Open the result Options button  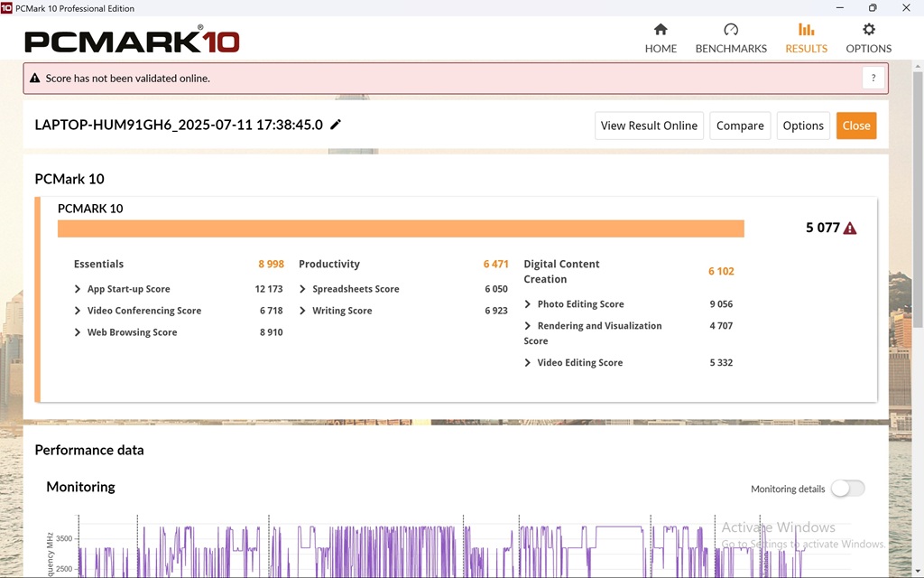tap(803, 126)
